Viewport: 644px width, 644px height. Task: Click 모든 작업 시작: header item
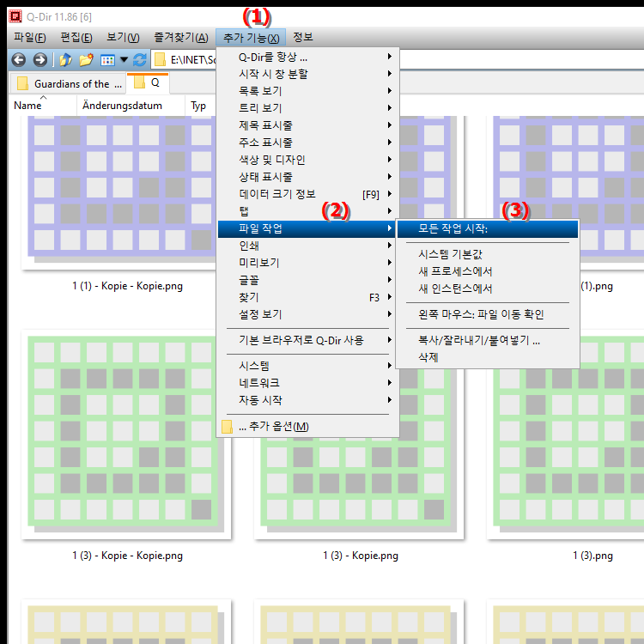click(x=488, y=228)
